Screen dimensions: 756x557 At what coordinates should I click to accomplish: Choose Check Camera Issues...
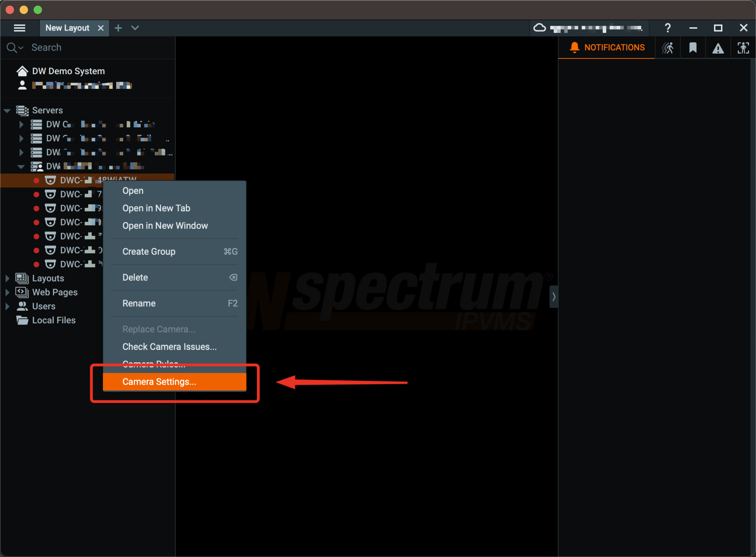pos(175,347)
